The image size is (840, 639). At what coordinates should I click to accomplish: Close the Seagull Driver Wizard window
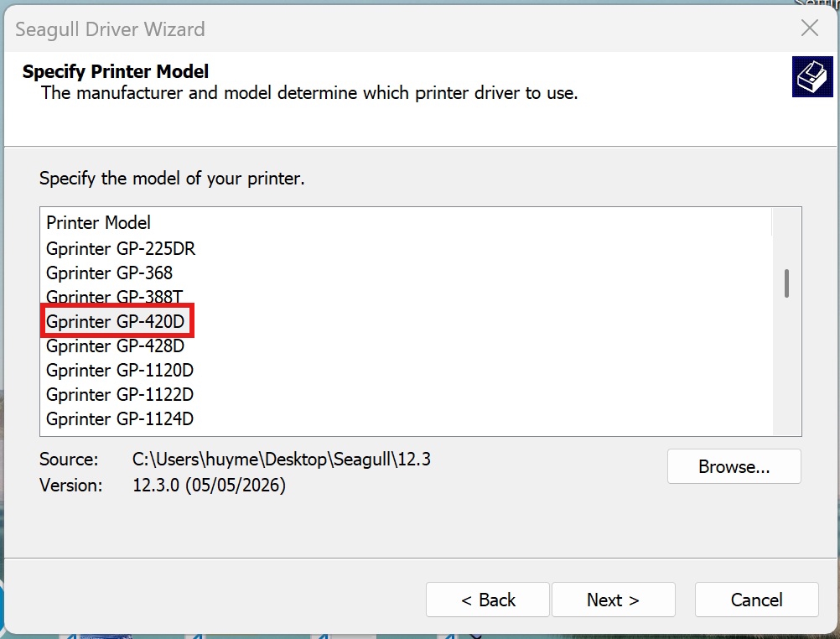[810, 28]
